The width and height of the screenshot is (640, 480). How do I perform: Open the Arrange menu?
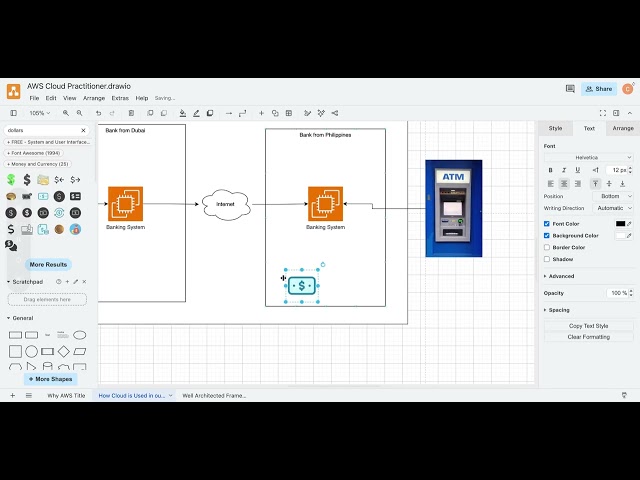94,98
